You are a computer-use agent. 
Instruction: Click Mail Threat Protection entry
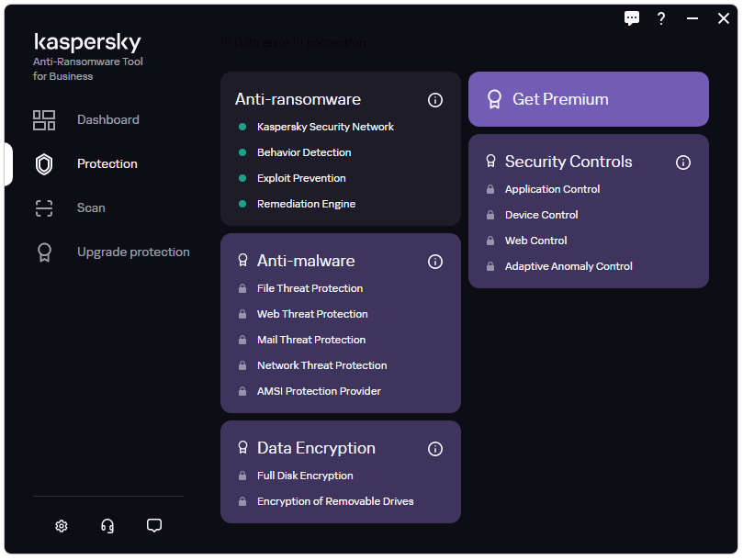click(x=311, y=340)
